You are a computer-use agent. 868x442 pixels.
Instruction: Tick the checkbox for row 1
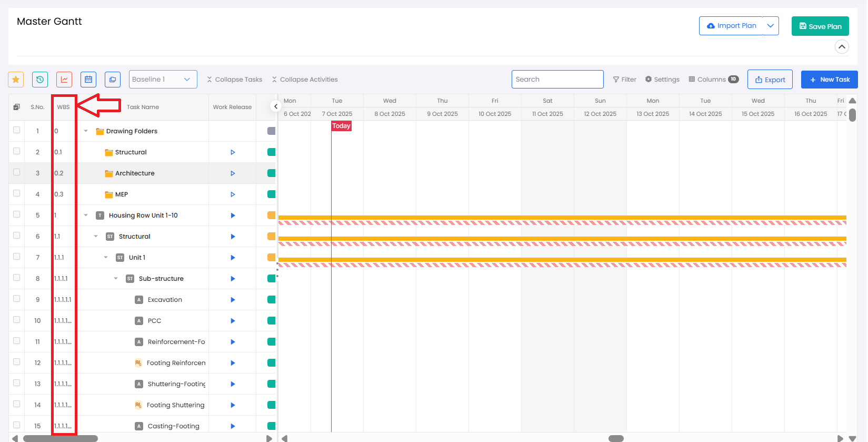click(17, 130)
